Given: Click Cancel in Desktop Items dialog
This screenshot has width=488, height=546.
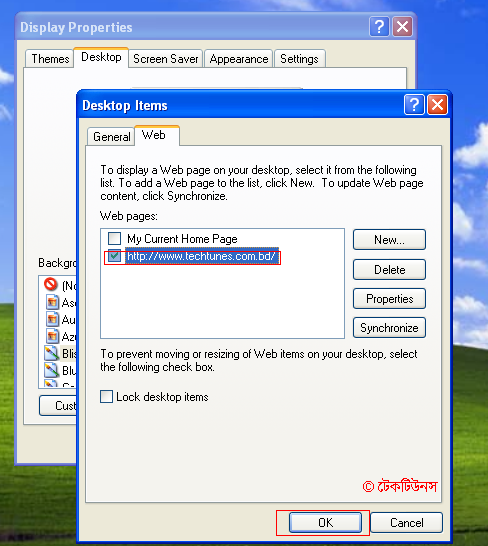Looking at the screenshot, I should (406, 523).
